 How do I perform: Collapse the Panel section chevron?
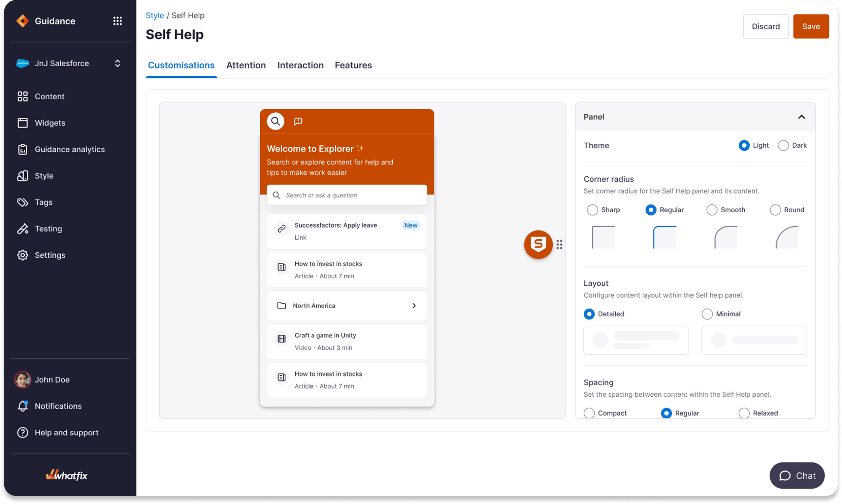(801, 117)
